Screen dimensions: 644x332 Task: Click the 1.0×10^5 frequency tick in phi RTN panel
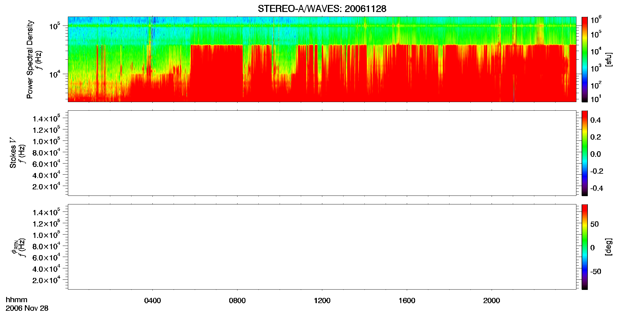click(46, 235)
